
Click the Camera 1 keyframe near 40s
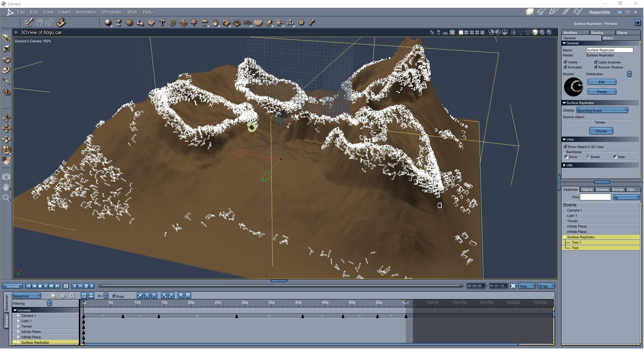point(303,316)
